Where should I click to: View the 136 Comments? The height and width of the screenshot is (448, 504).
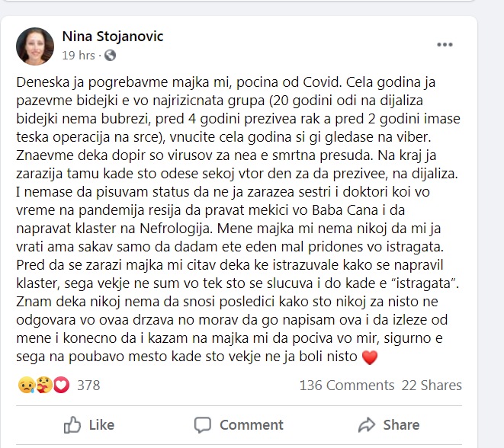(347, 385)
